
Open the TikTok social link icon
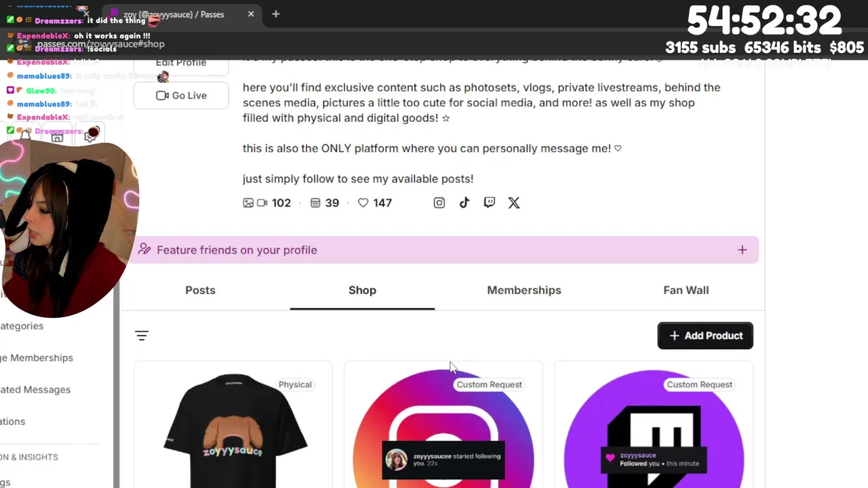[465, 203]
